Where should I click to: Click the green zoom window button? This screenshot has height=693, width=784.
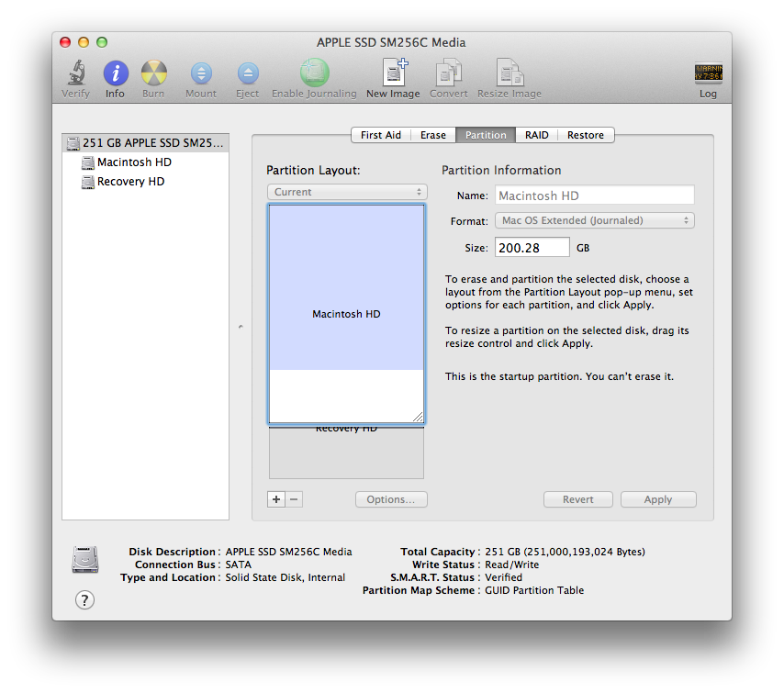102,42
